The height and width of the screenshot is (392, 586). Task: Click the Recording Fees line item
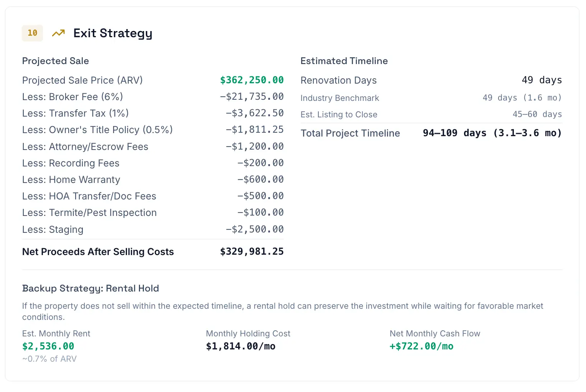click(71, 163)
